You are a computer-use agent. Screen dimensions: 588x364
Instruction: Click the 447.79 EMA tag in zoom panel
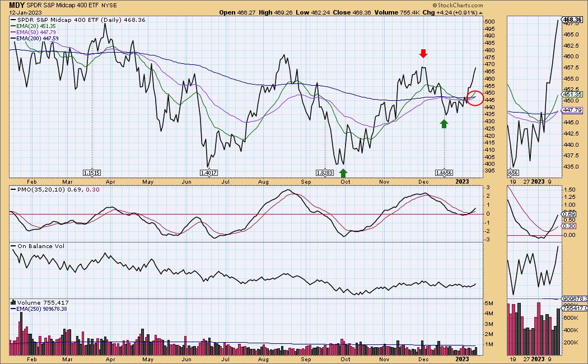click(x=573, y=110)
